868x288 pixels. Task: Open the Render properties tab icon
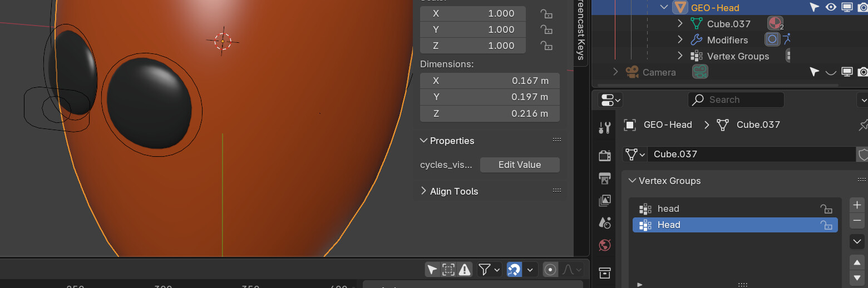click(x=605, y=155)
